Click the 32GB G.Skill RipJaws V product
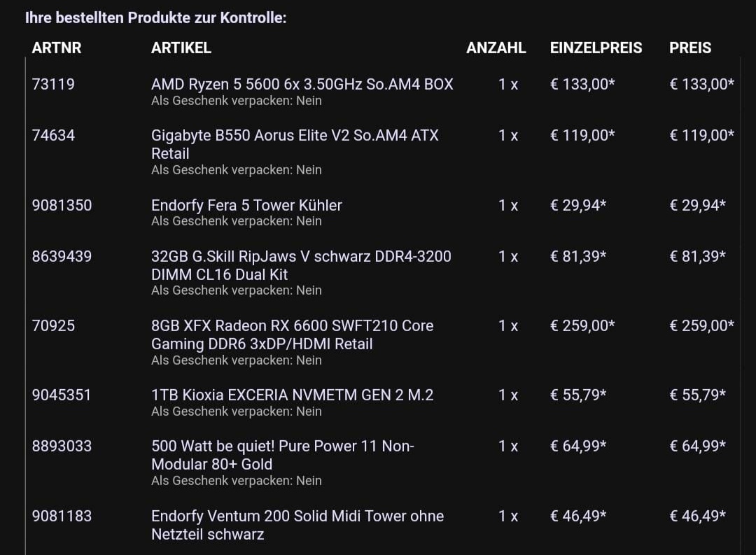The image size is (756, 555). click(x=301, y=265)
